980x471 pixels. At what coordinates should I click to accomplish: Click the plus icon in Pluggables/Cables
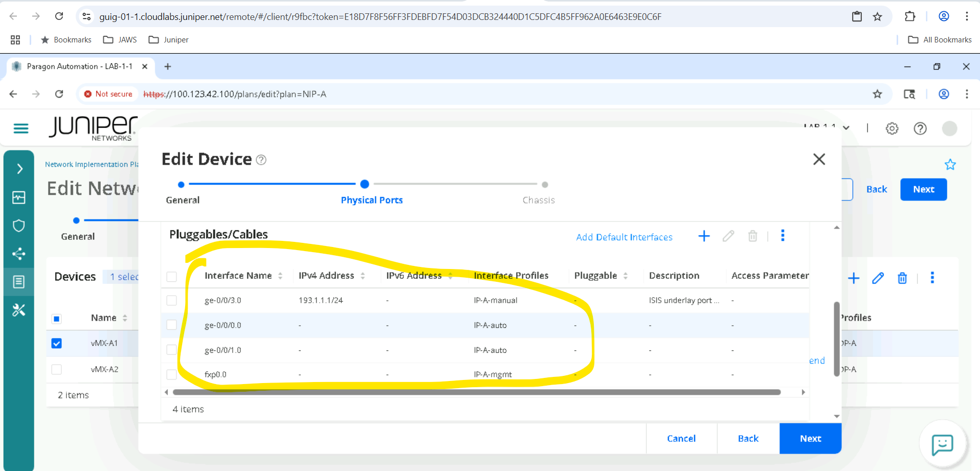(704, 236)
